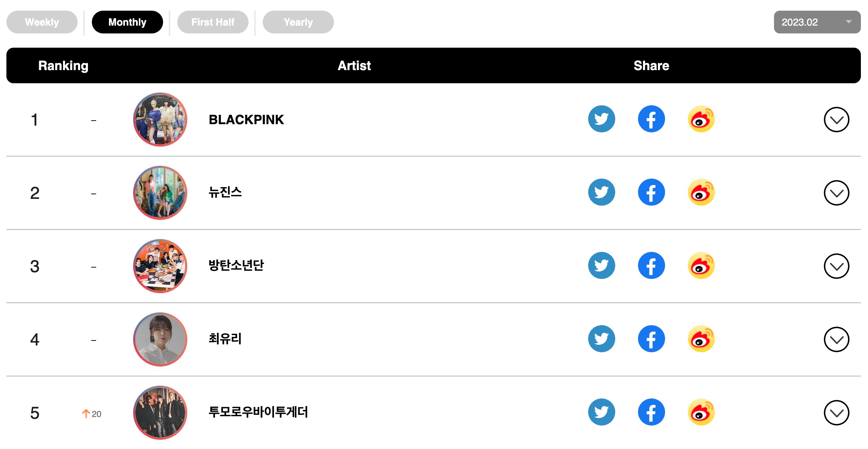Share 투모로우바이투게더 on Facebook

(651, 412)
